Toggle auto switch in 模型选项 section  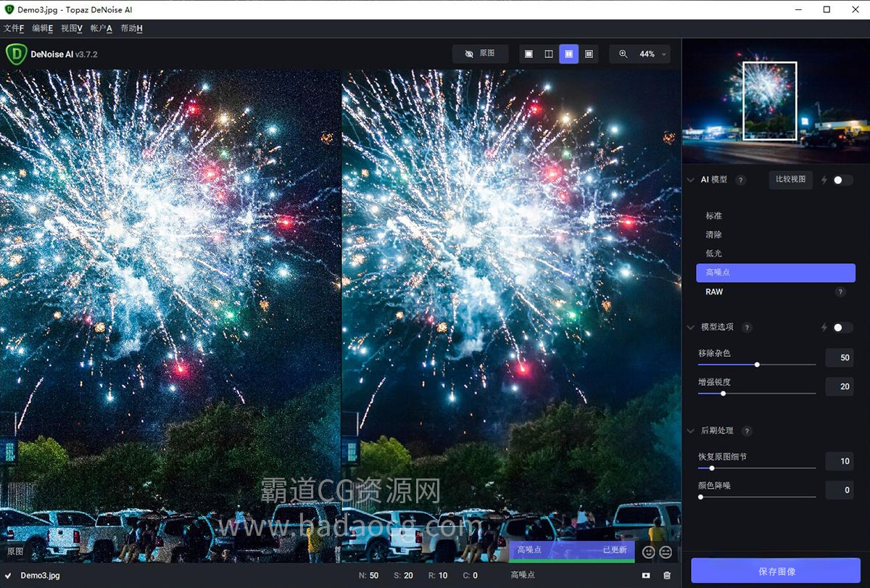point(842,328)
